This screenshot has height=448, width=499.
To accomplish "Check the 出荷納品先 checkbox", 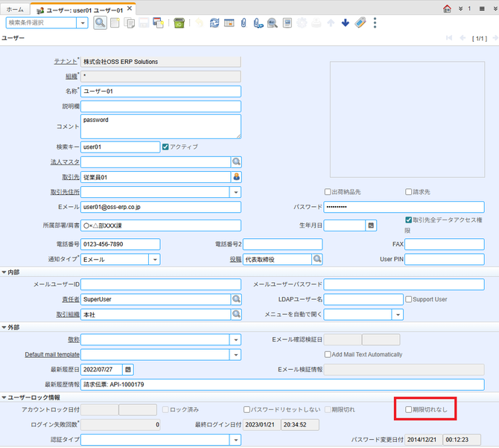I will pyautogui.click(x=328, y=192).
